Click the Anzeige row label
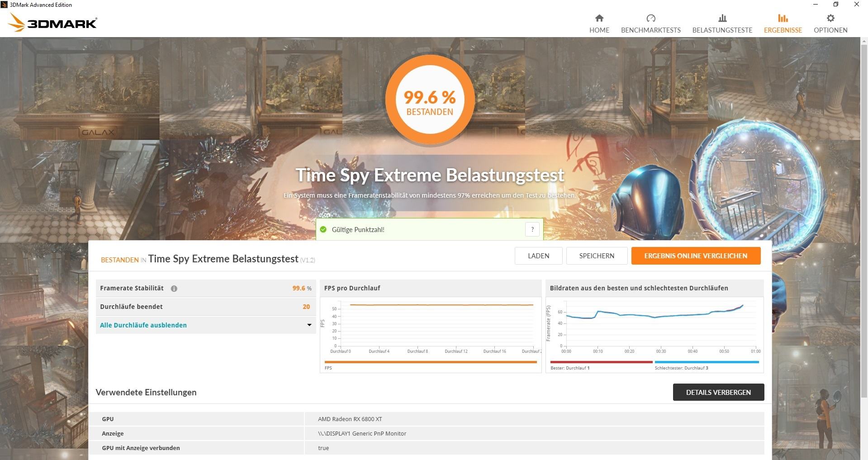The height and width of the screenshot is (460, 868). [113, 433]
